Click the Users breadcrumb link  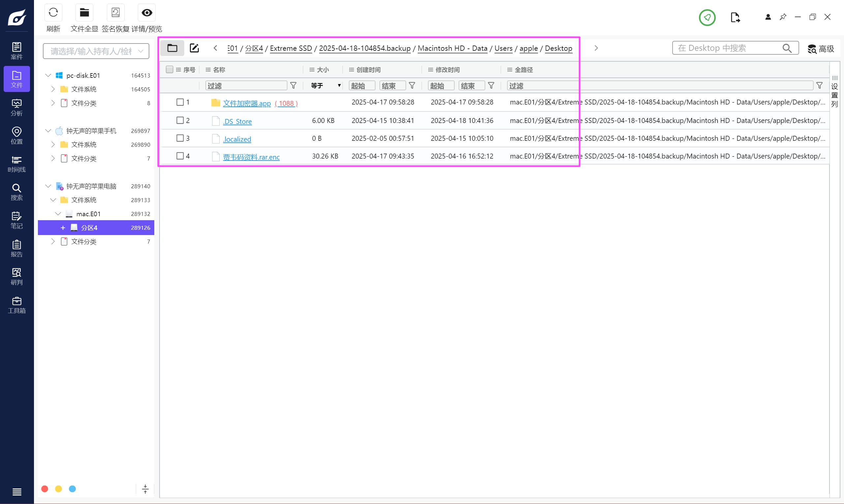(x=503, y=48)
